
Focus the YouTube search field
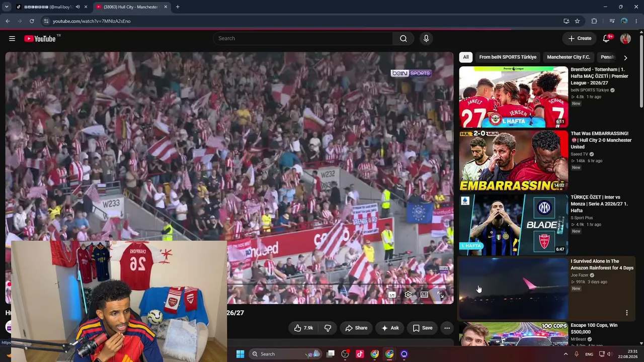click(x=303, y=39)
